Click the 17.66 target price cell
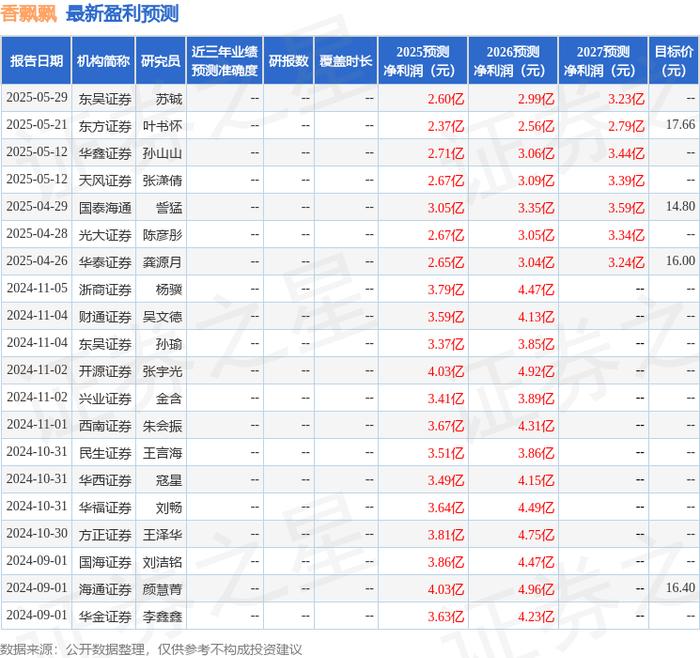 680,125
